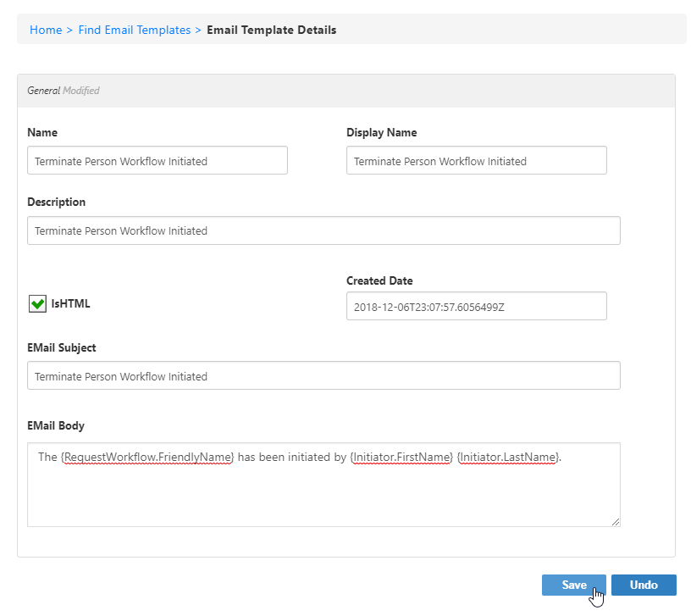
Task: Select the EMail Subject input
Action: pos(324,375)
